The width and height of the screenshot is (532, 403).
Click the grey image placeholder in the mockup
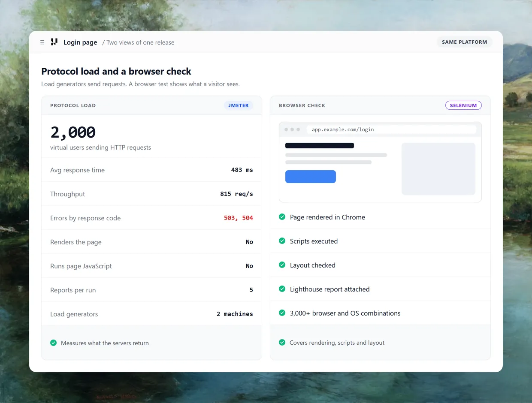(438, 169)
